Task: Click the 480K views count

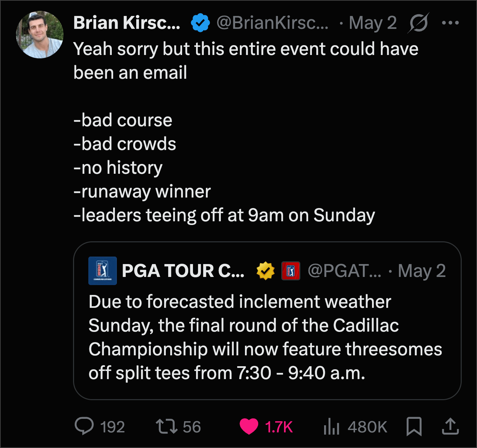Action: tap(367, 427)
